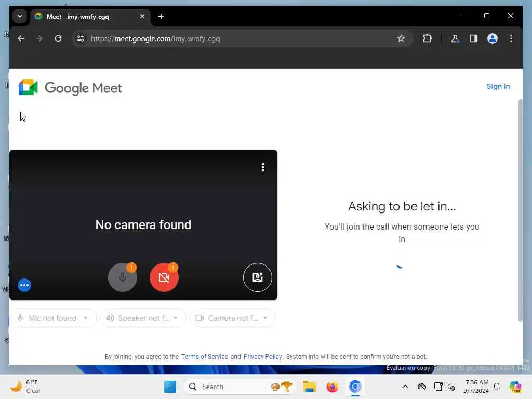Image resolution: width=532 pixels, height=399 pixels.
Task: Open the clock showing 7:36 AM
Action: 476,387
